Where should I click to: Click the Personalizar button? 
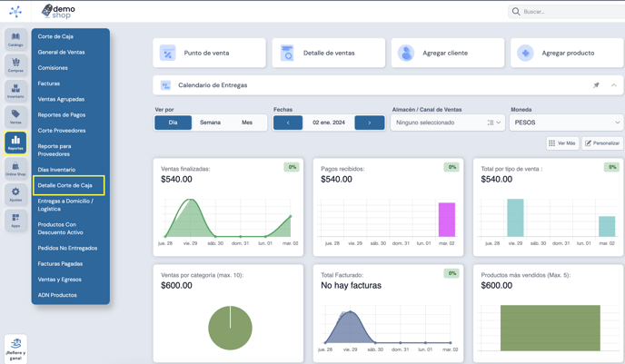point(602,143)
